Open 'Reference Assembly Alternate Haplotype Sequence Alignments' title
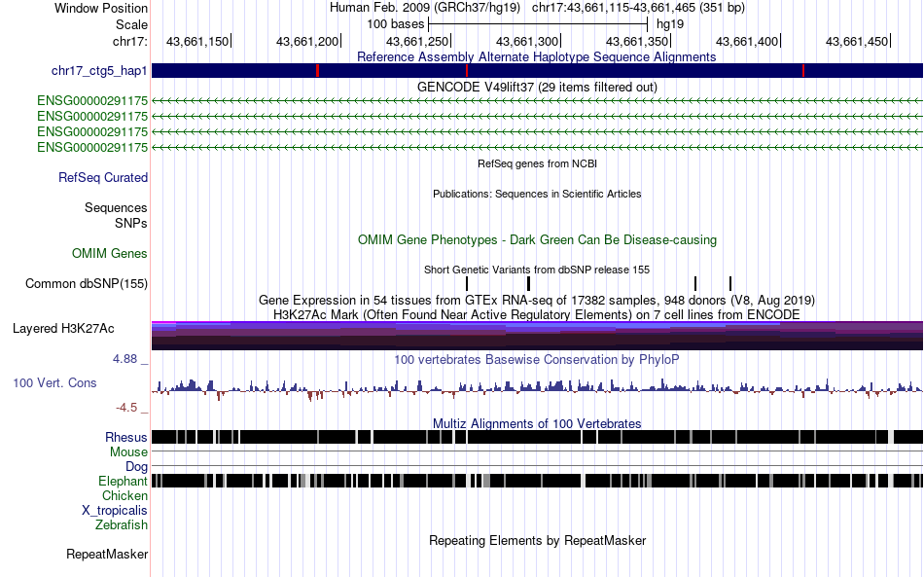This screenshot has width=924, height=577. coord(537,57)
